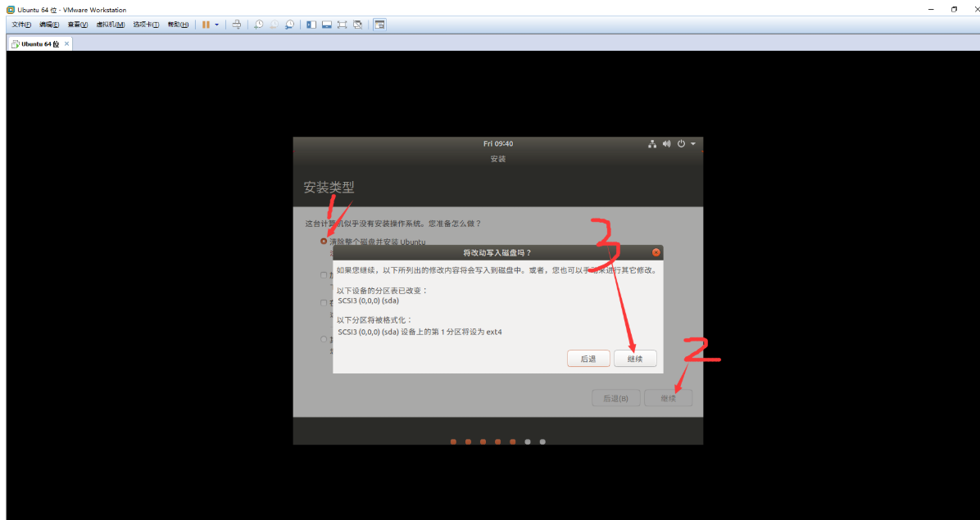Open the 编辑(E) menu

(x=48, y=25)
